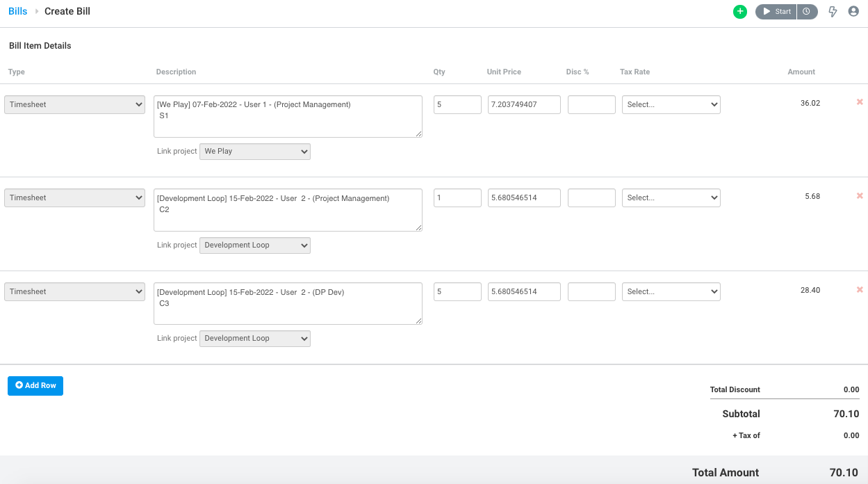Edit description of DP Dev C3 item
The height and width of the screenshot is (484, 868).
click(x=288, y=303)
